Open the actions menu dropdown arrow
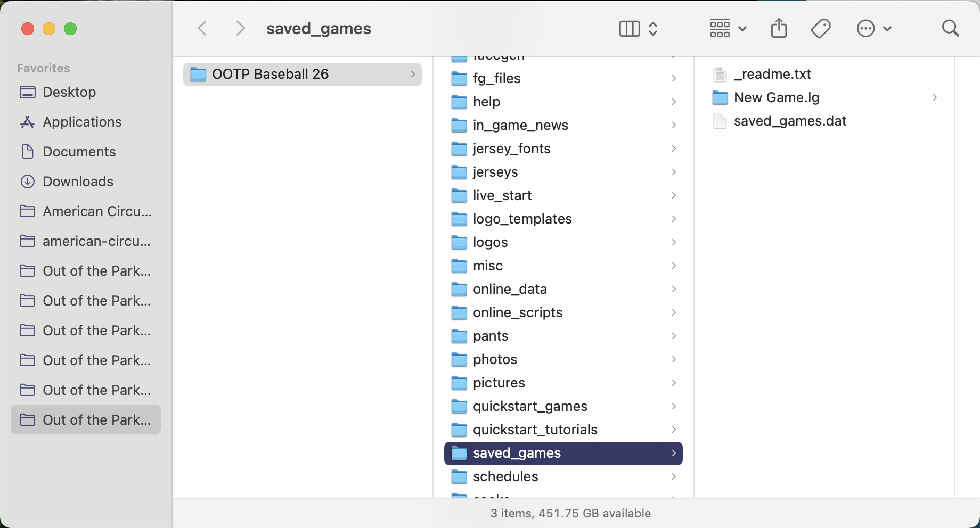Image resolution: width=980 pixels, height=528 pixels. point(887,29)
